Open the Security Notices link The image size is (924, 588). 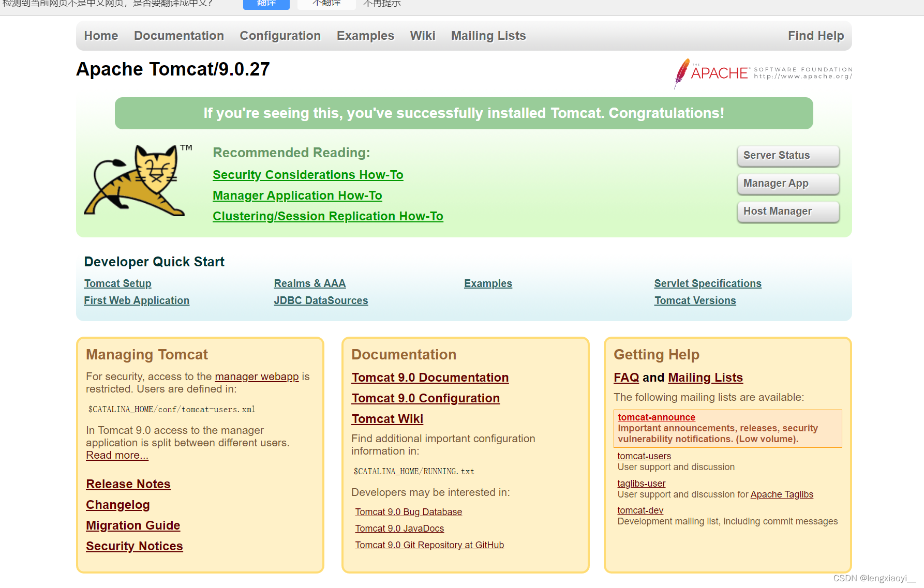[135, 546]
